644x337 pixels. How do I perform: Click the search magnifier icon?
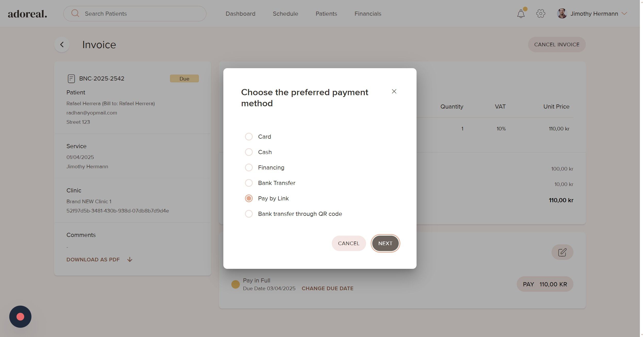coord(75,13)
